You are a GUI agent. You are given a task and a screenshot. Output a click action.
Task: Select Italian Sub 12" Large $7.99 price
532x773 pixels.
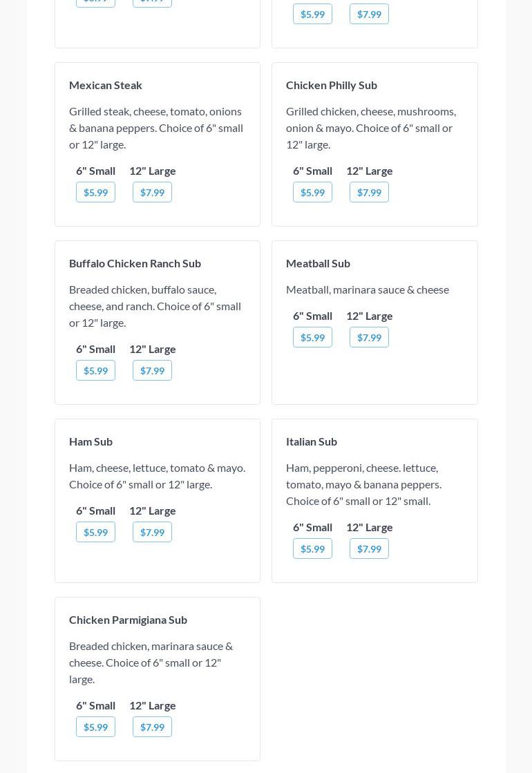point(369,548)
